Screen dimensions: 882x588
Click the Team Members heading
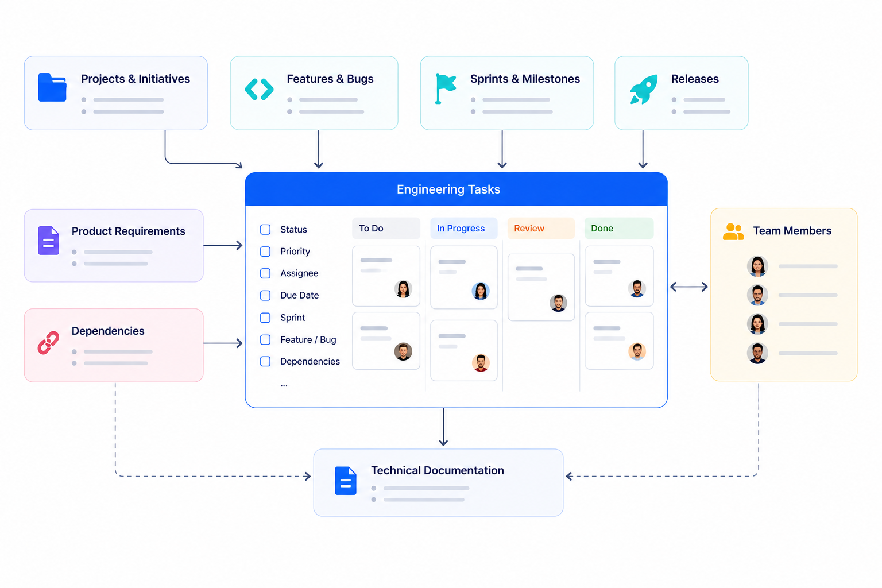pyautogui.click(x=792, y=230)
